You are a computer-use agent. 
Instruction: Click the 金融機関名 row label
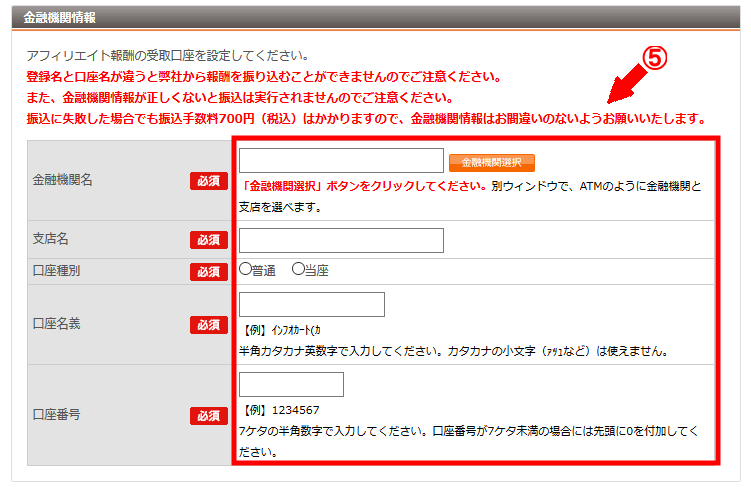pyautogui.click(x=62, y=180)
